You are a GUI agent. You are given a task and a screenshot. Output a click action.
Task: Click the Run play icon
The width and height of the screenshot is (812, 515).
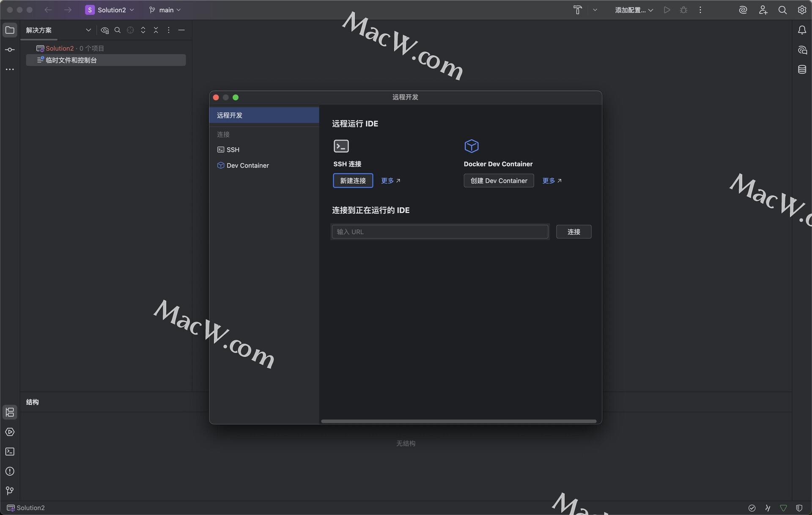click(667, 10)
